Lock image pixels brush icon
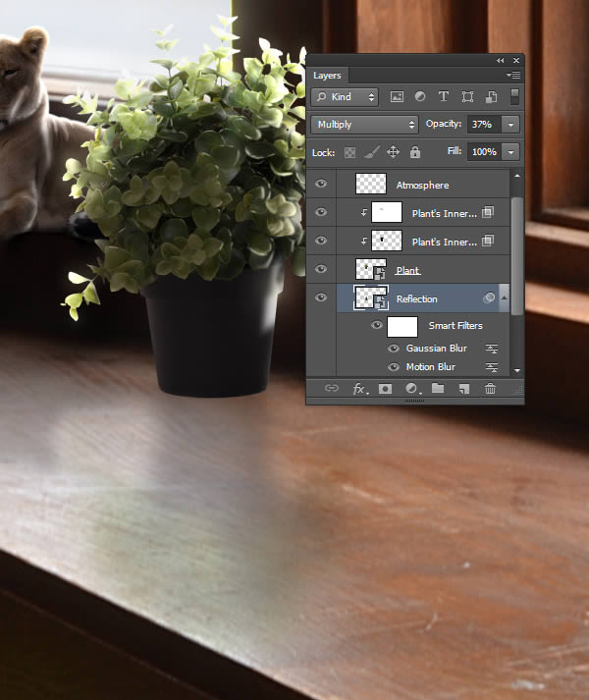The height and width of the screenshot is (700, 589). [371, 152]
